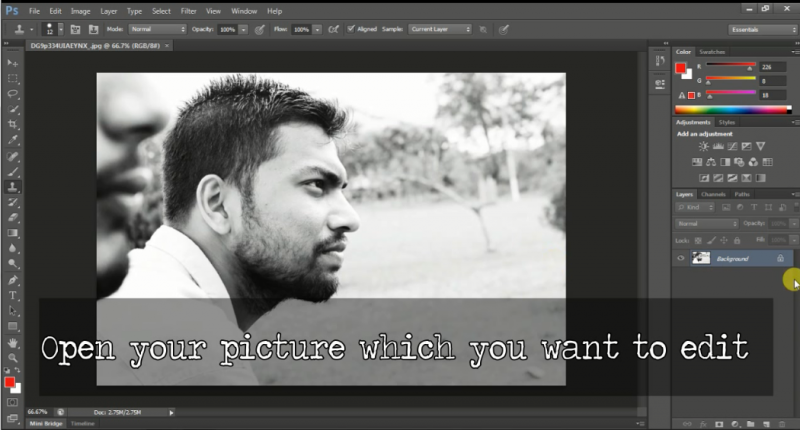Viewport: 800px width, 430px height.
Task: Pick the Type tool in toolbar
Action: (x=13, y=295)
